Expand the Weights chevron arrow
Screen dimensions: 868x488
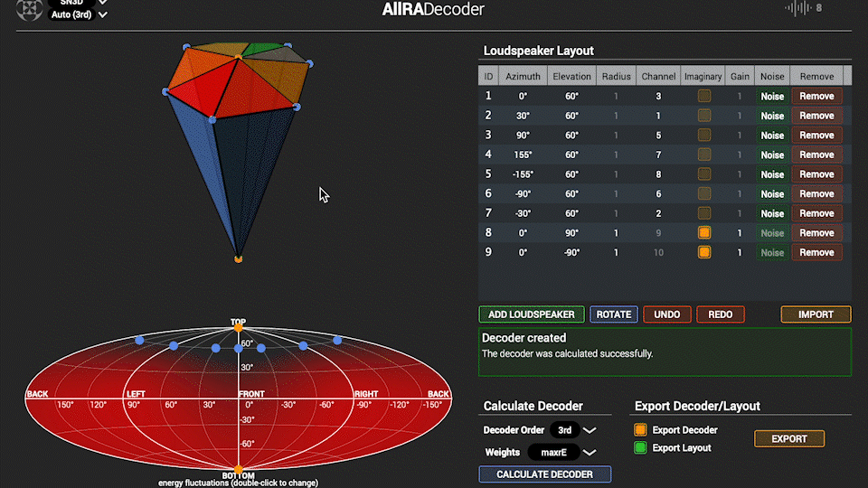(x=590, y=453)
